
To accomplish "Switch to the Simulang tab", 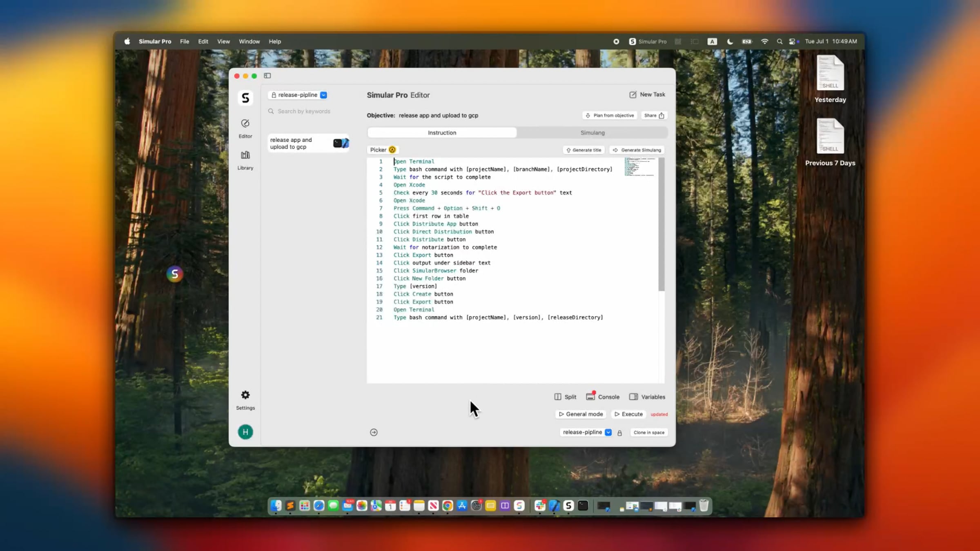I will click(592, 133).
